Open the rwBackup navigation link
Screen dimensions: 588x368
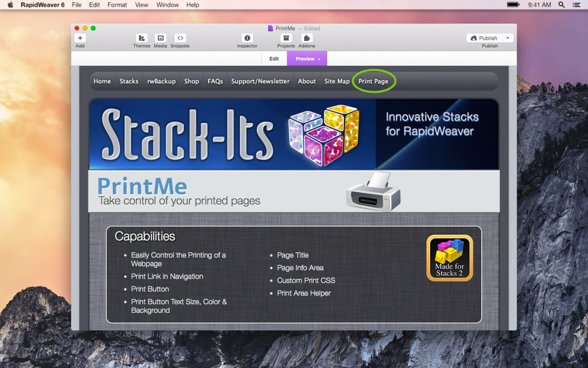[161, 81]
